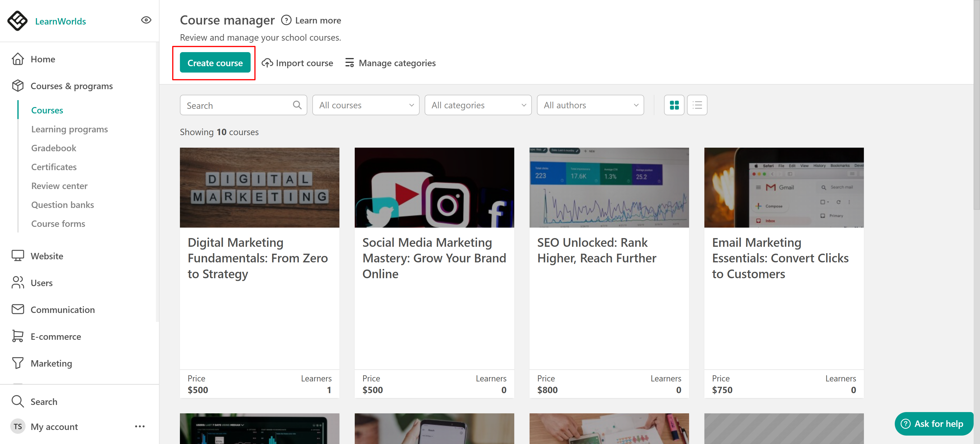This screenshot has height=444, width=980.
Task: Click the Import course cloud icon
Action: tap(267, 63)
